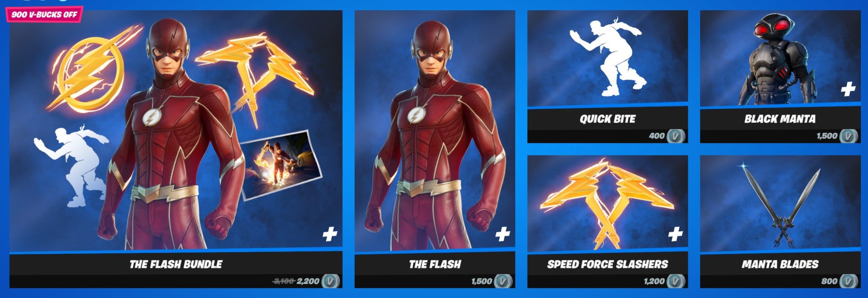Select the 900 V-Bucks Off banner
The height and width of the screenshot is (298, 868).
tap(44, 14)
